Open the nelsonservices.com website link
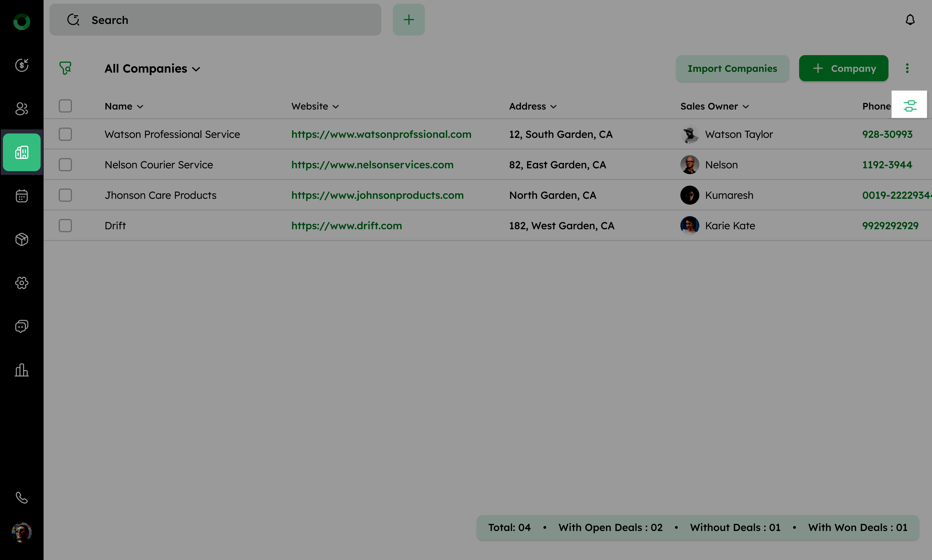Image resolution: width=932 pixels, height=560 pixels. [x=372, y=165]
